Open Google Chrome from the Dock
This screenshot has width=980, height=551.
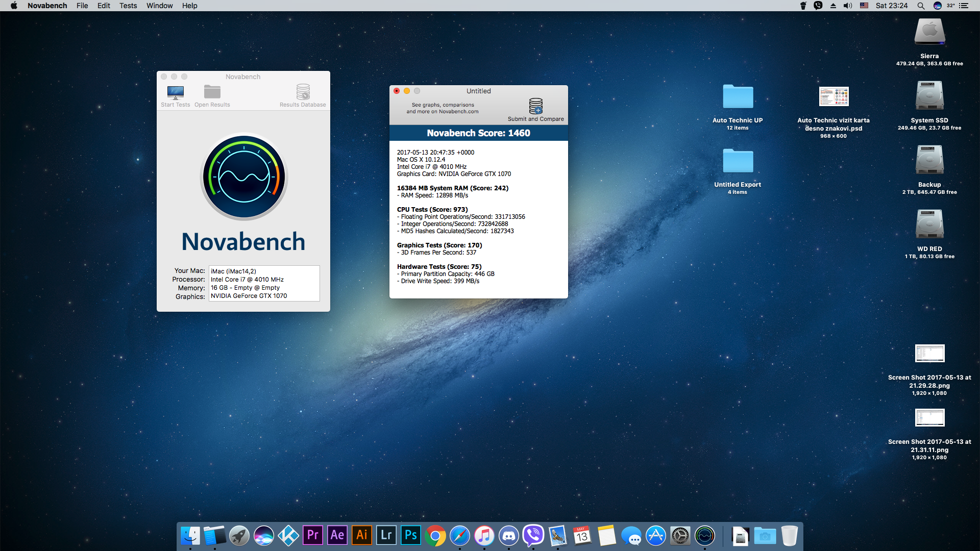[435, 536]
